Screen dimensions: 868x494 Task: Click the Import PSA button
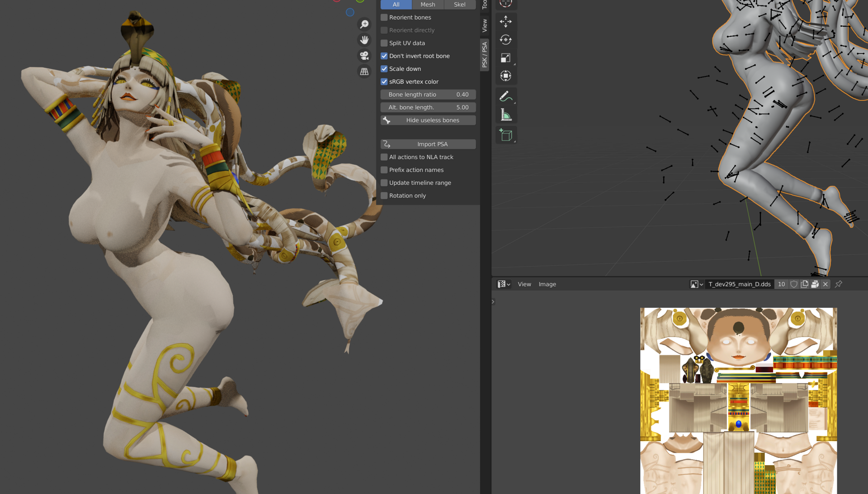[428, 144]
